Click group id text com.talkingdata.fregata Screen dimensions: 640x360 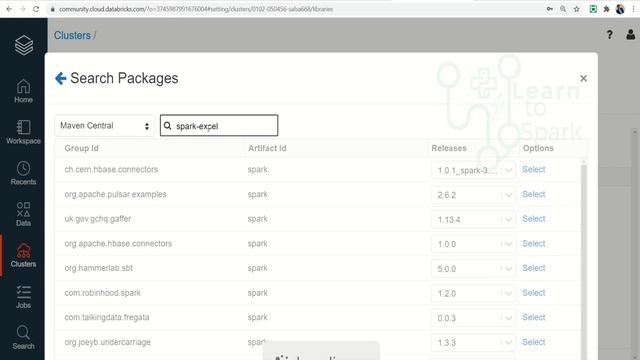click(107, 317)
